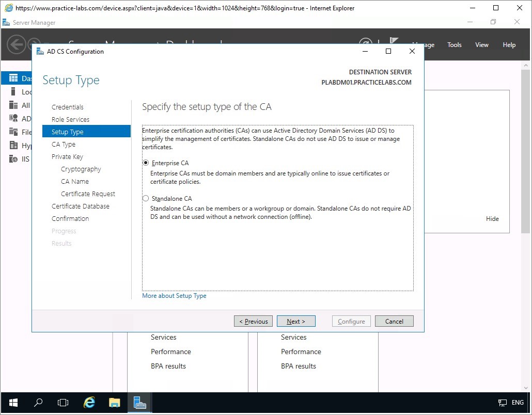Open the Help menu in Server Manager
The height and width of the screenshot is (415, 532).
point(509,45)
